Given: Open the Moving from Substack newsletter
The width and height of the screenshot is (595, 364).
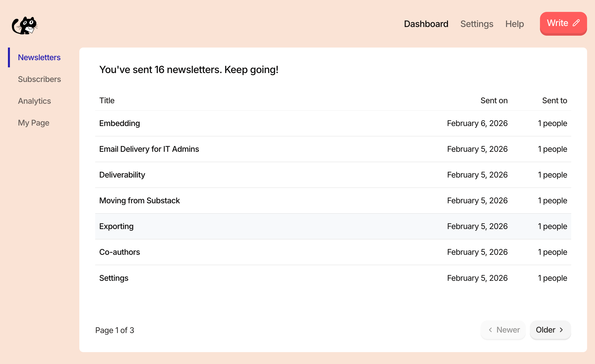Looking at the screenshot, I should (139, 201).
